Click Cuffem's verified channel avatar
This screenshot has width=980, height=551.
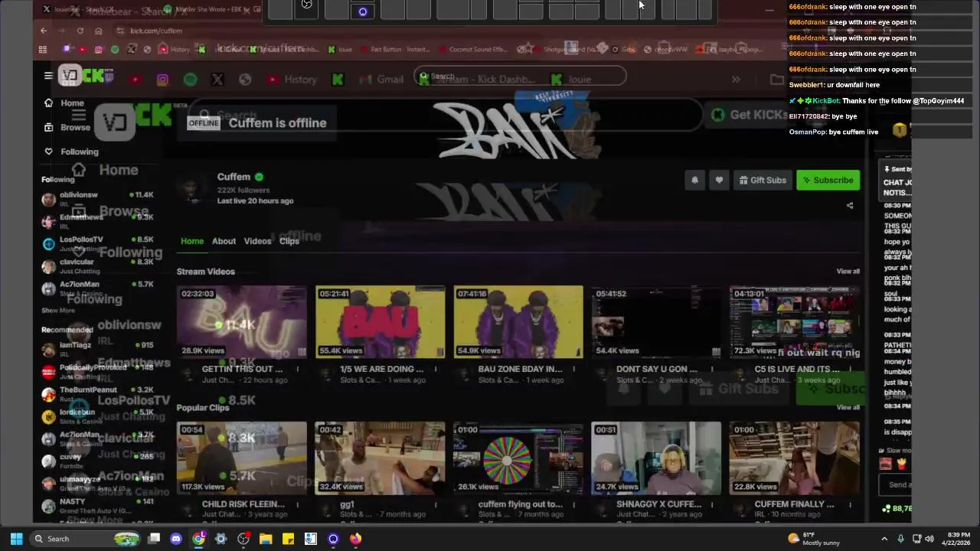click(192, 188)
